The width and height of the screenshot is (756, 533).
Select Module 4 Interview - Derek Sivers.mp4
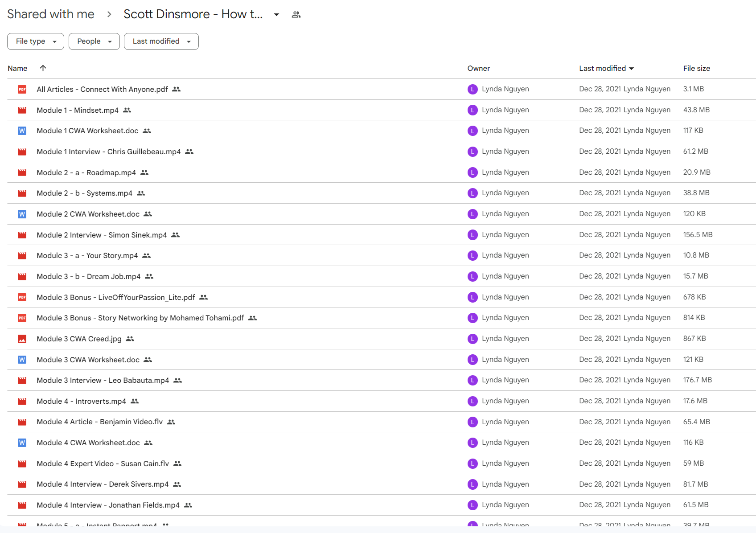coord(103,484)
